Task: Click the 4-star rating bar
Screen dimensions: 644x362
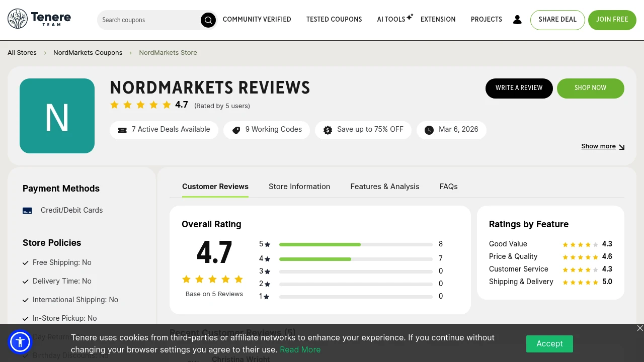Action: [x=356, y=259]
